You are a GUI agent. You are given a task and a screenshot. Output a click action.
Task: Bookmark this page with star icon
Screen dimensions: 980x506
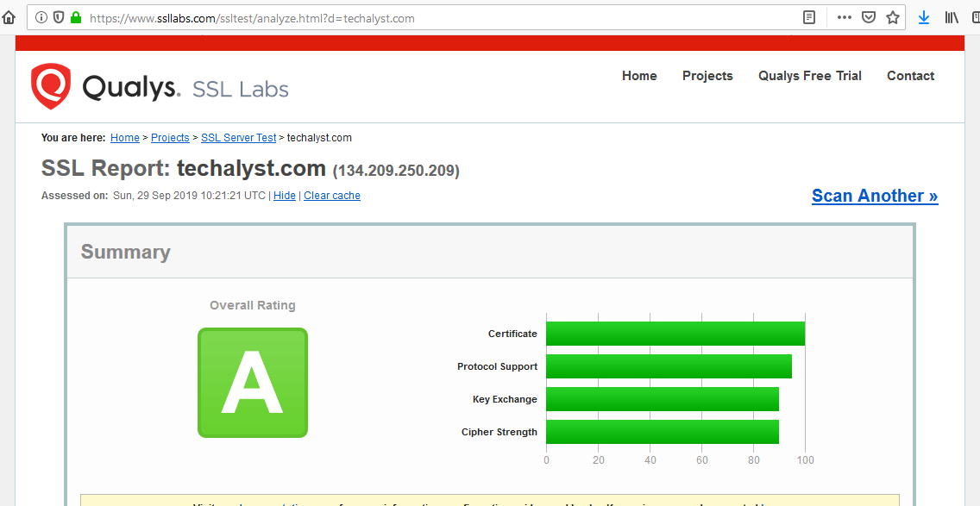tap(893, 17)
